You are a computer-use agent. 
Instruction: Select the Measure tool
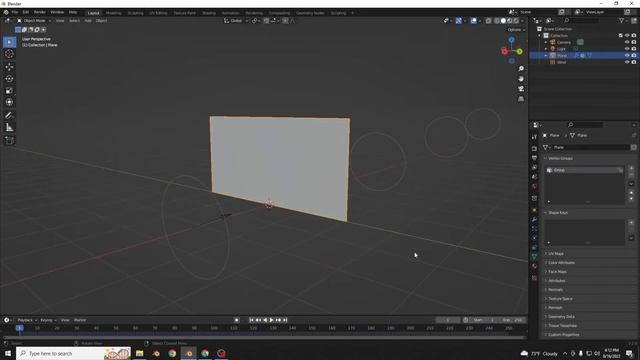pos(9,128)
